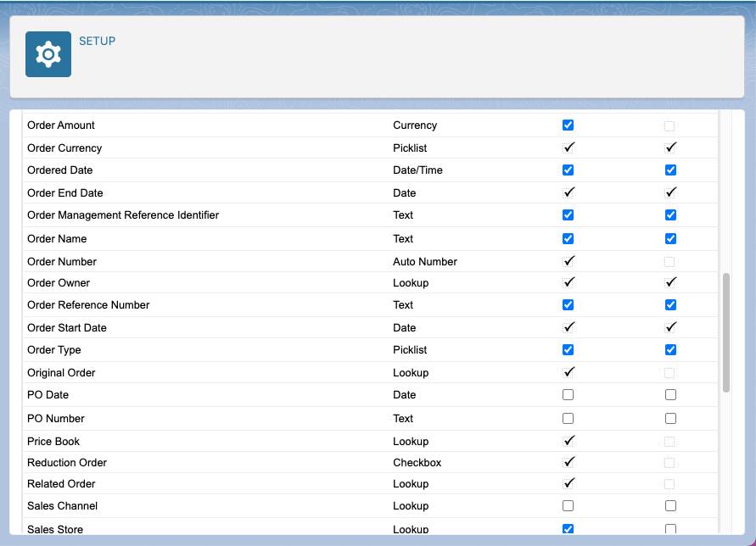Click Picklist type in Order Currency row

410,148
